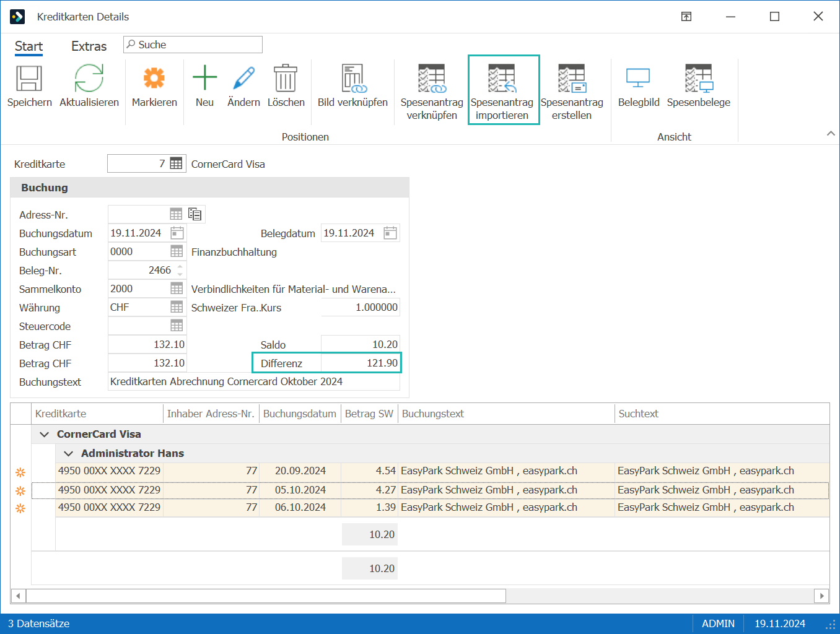The width and height of the screenshot is (840, 634).
Task: Show the Belegbild view
Action: pos(638,79)
